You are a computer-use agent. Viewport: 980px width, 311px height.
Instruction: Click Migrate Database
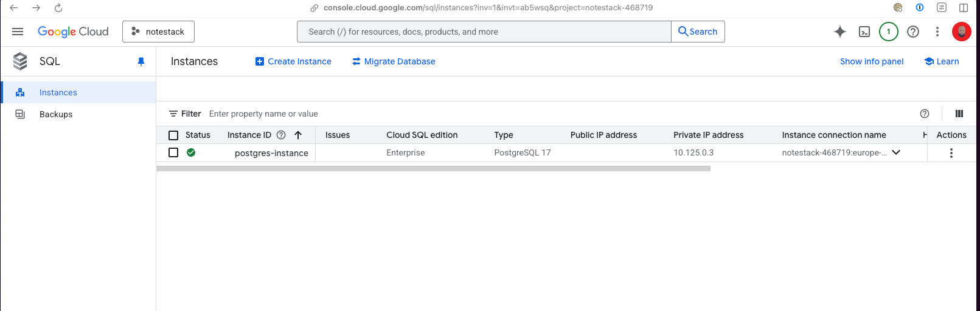(394, 61)
